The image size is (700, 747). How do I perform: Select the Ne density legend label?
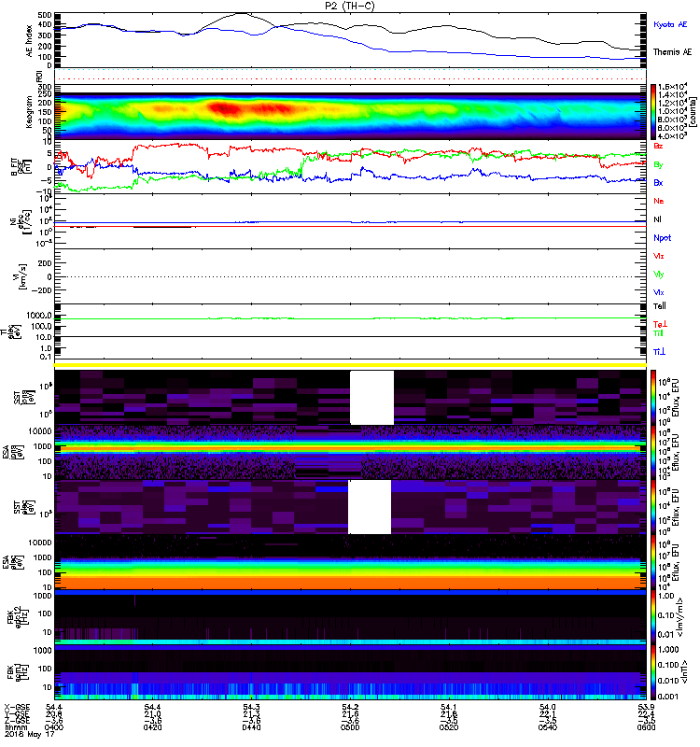[659, 201]
